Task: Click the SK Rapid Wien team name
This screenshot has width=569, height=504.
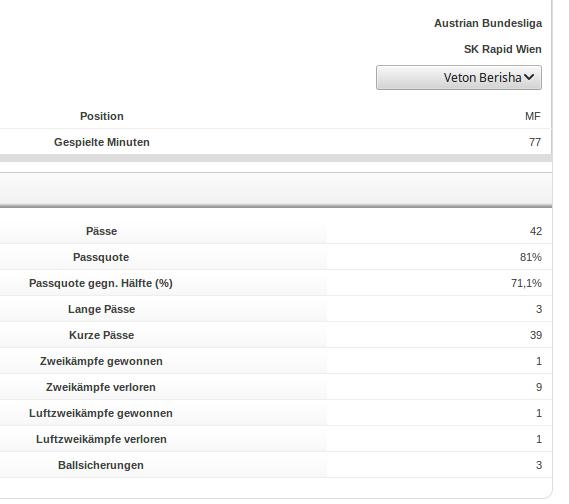Action: (503, 49)
